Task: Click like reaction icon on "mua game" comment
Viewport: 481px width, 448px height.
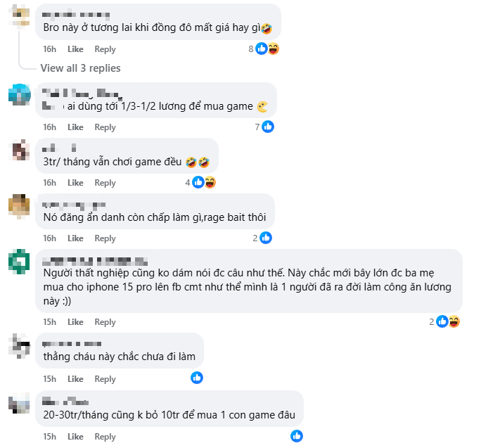Action: [268, 127]
